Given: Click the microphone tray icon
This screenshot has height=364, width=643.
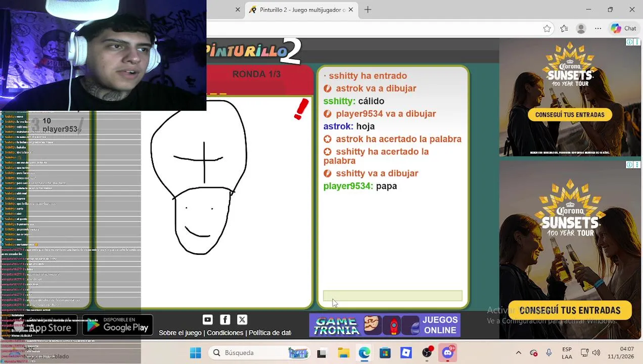Looking at the screenshot, I should coord(549,353).
